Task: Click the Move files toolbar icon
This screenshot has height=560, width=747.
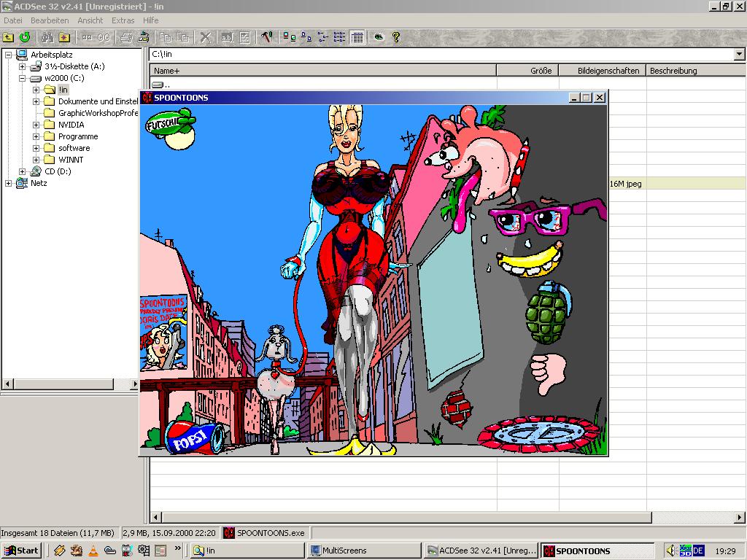Action: (182, 37)
